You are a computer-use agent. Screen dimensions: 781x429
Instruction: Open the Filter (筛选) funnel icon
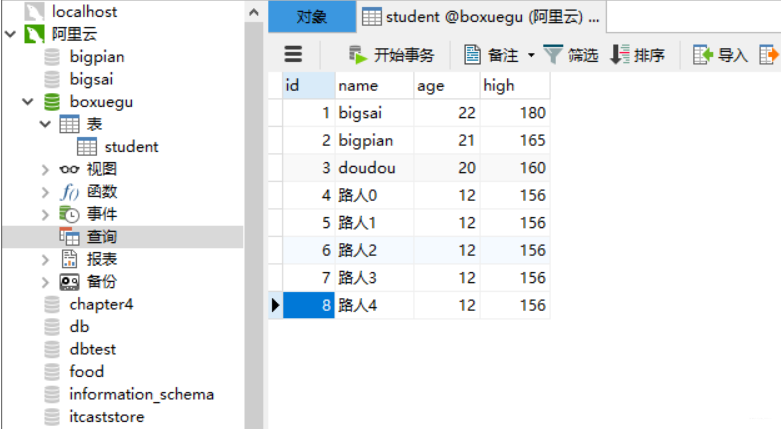tap(553, 55)
